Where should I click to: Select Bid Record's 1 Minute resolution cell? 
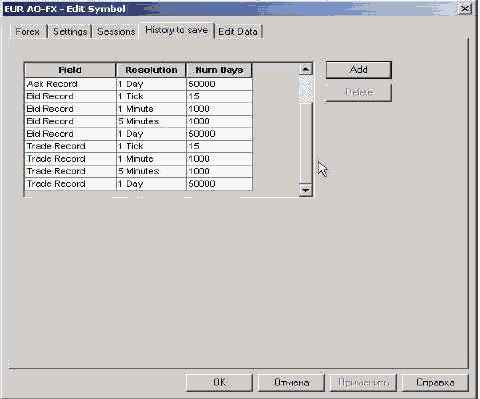point(151,109)
